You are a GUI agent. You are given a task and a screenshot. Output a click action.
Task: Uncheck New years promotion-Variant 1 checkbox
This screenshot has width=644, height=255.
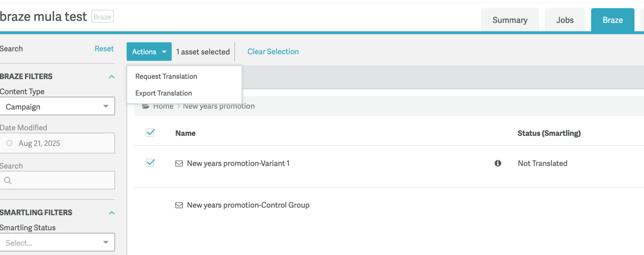pyautogui.click(x=150, y=163)
